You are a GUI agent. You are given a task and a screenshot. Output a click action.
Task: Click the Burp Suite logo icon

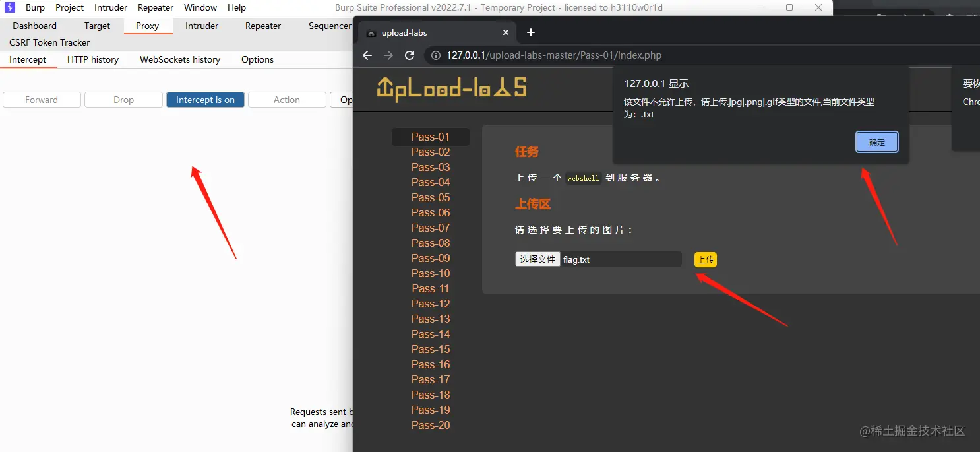coord(9,7)
